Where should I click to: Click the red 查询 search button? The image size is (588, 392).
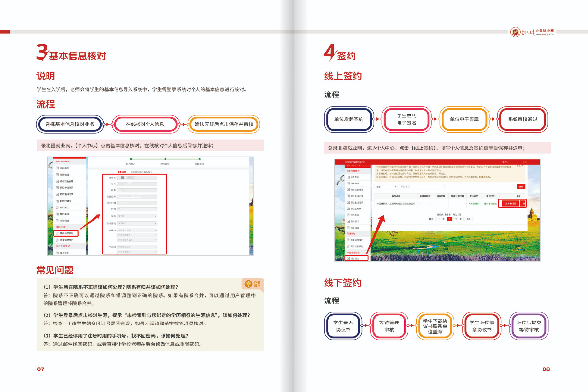[x=520, y=186]
